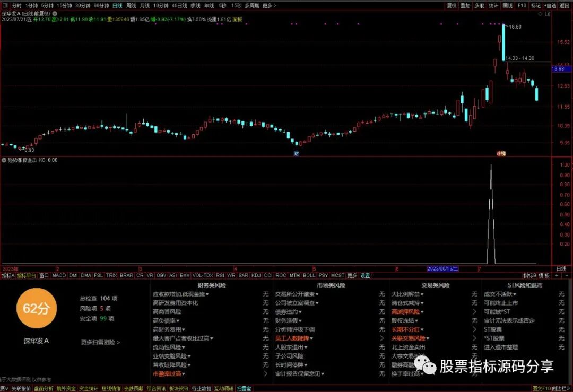Expand the 更多 periods menu at top
The image size is (573, 392).
pos(270,5)
